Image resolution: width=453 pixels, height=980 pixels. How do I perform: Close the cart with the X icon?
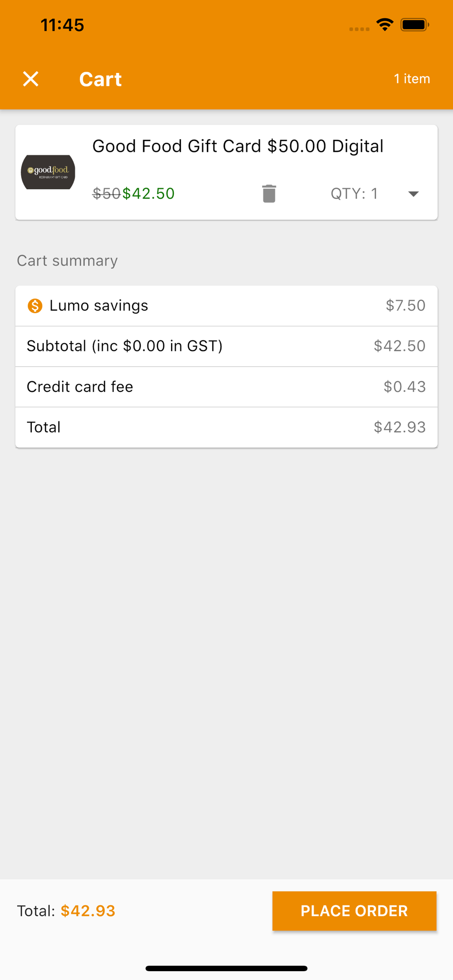[x=30, y=79]
